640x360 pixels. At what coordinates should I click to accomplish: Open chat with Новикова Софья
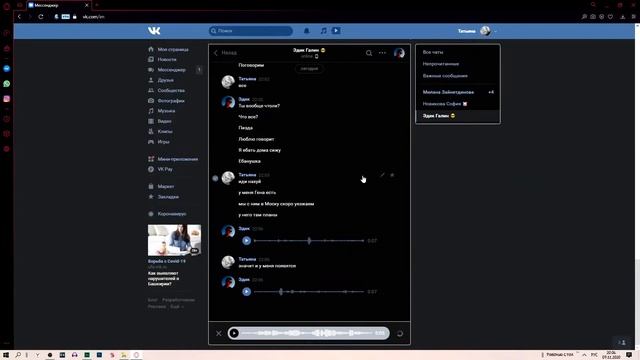(457, 104)
